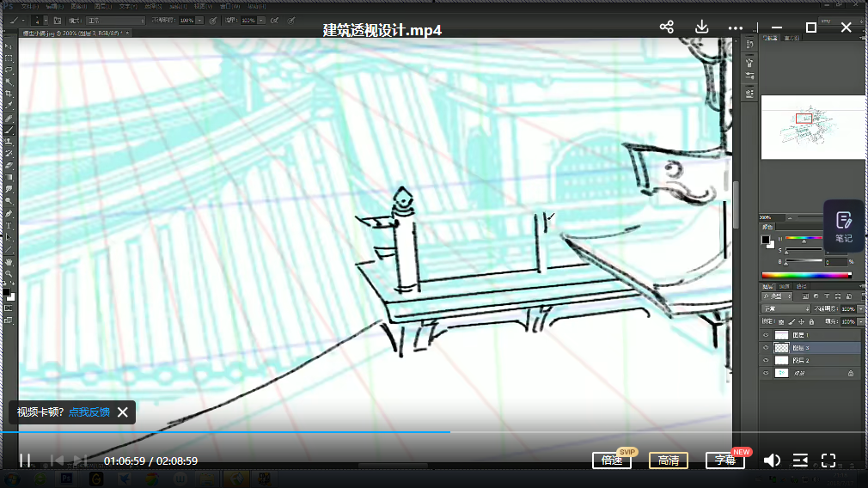Toggle visibility of layer 图层 2
Viewport: 868px width, 488px height.
766,360
